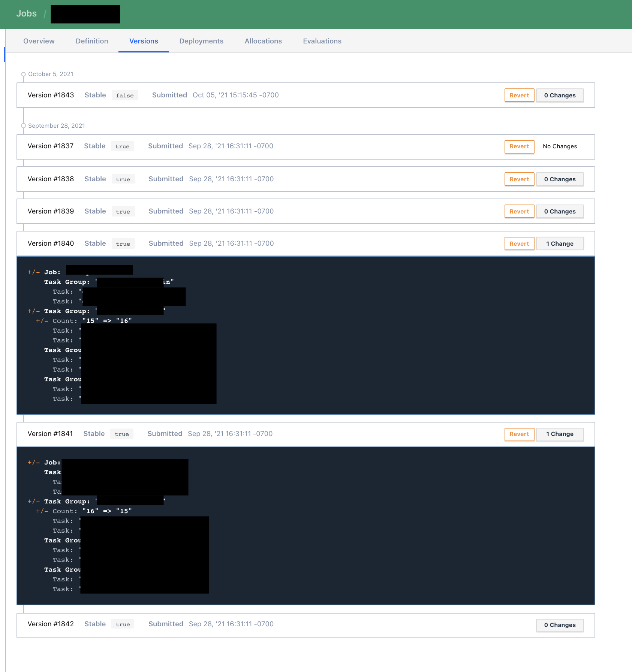The image size is (632, 672).
Task: Click the Version #1840 title text
Action: [51, 243]
